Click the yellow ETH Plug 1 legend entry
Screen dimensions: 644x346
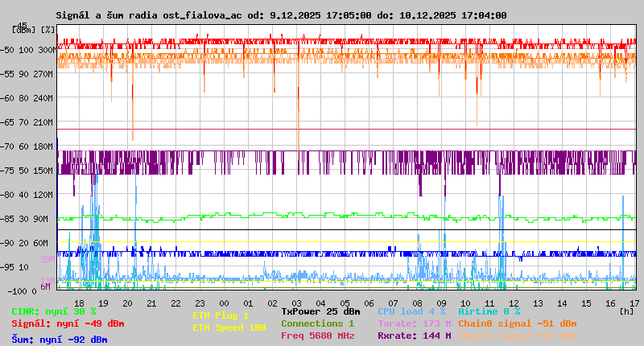pos(221,315)
